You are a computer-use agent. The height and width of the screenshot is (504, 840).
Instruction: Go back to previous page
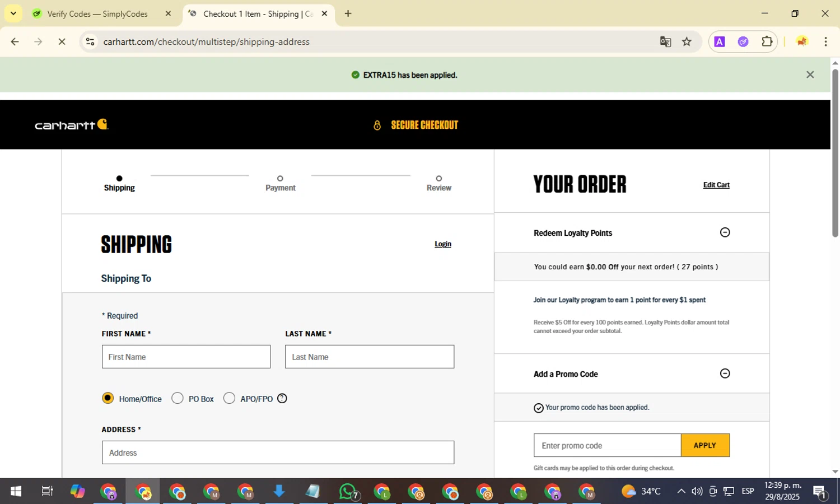tap(15, 41)
